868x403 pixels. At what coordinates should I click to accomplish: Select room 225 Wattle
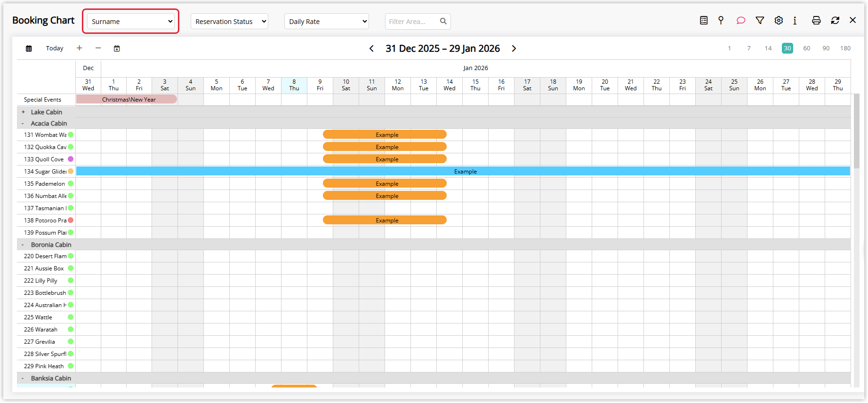[38, 317]
